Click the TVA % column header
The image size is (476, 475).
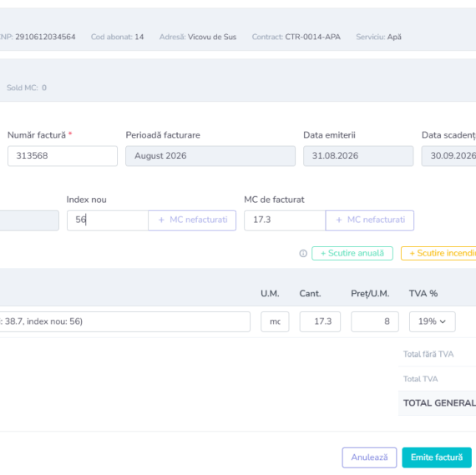423,294
